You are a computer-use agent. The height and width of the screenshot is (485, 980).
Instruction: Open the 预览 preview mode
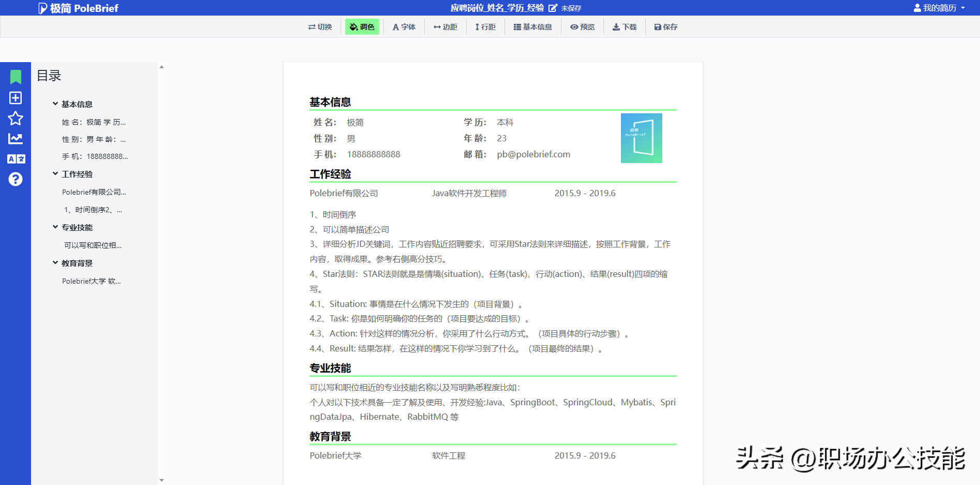[x=582, y=26]
